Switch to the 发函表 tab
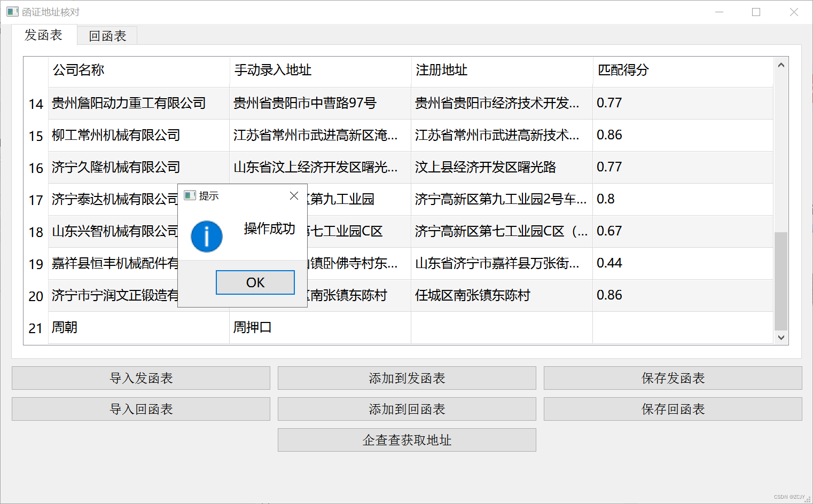Screen dimensions: 813x504 44,35
